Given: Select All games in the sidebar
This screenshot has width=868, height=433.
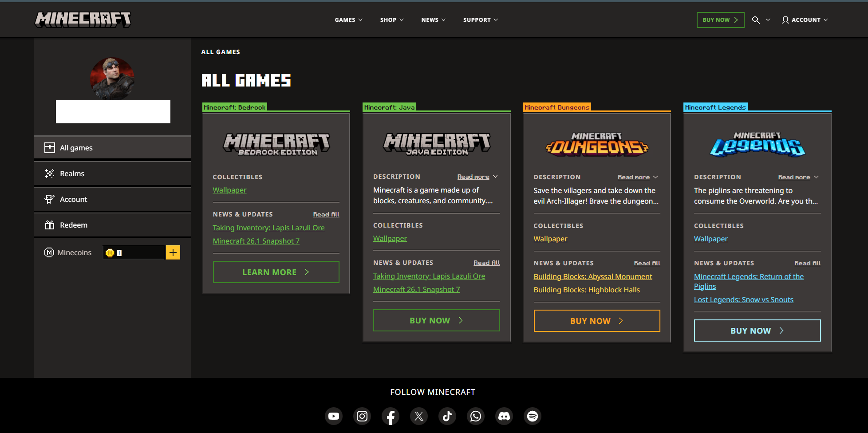Looking at the screenshot, I should click(112, 148).
